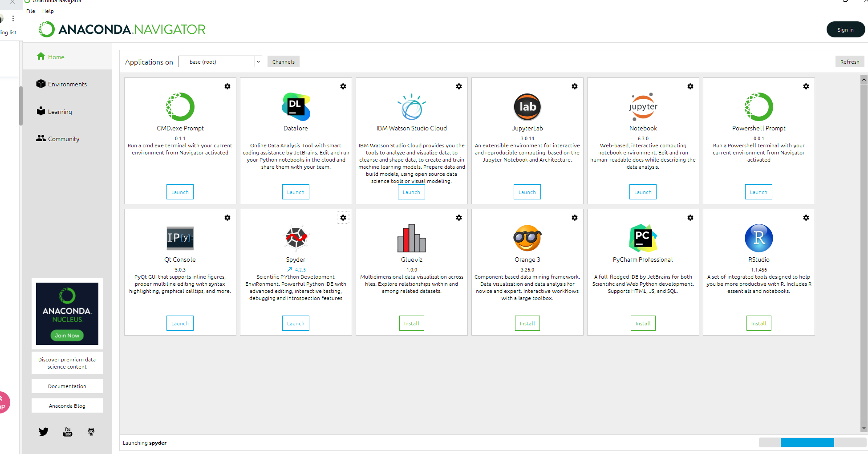Open gear options on PyCharm Professional card
868x454 pixels.
[690, 218]
